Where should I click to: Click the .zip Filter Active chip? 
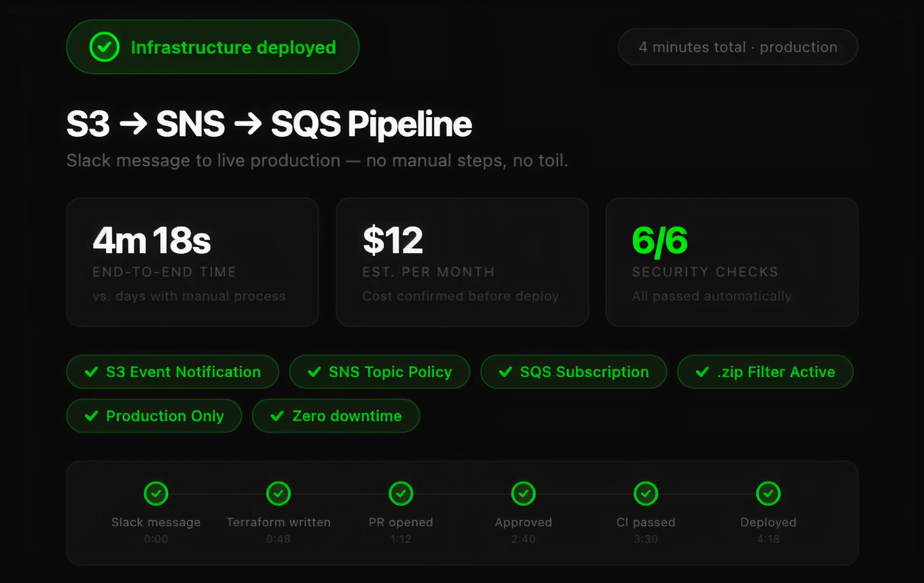pos(765,372)
